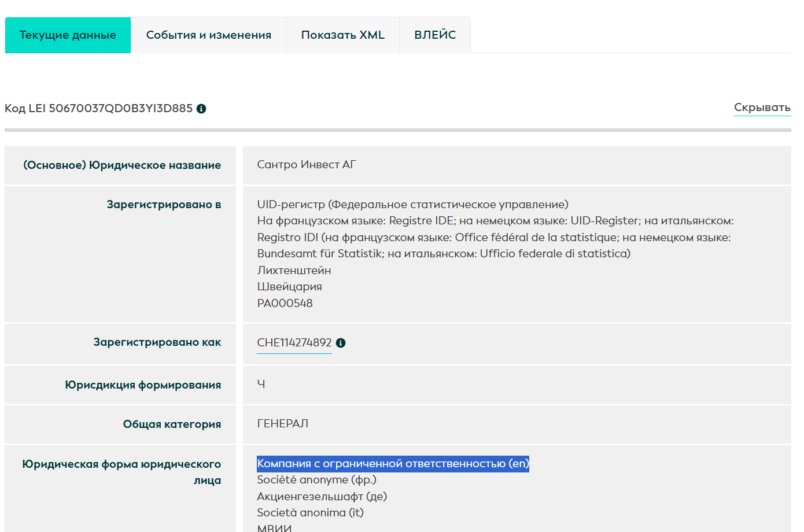Click the registry code PA000548
The image size is (804, 532).
(x=285, y=304)
